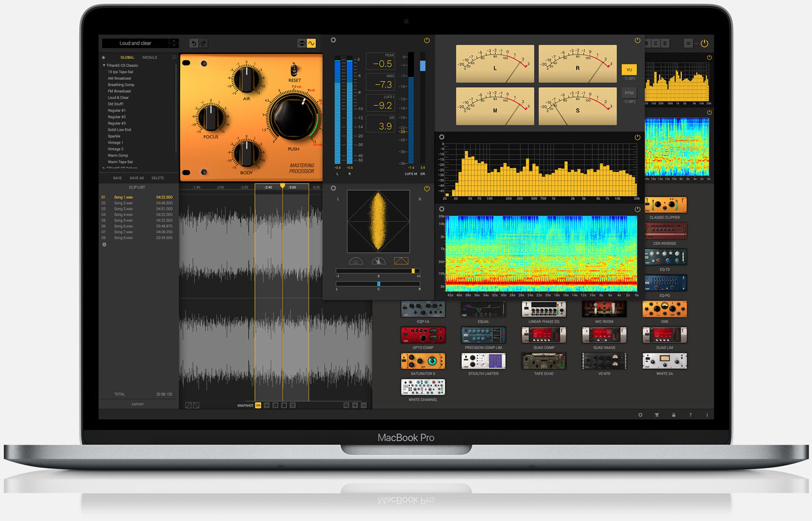
Task: Switch to GLOBAL presets tab
Action: (127, 57)
